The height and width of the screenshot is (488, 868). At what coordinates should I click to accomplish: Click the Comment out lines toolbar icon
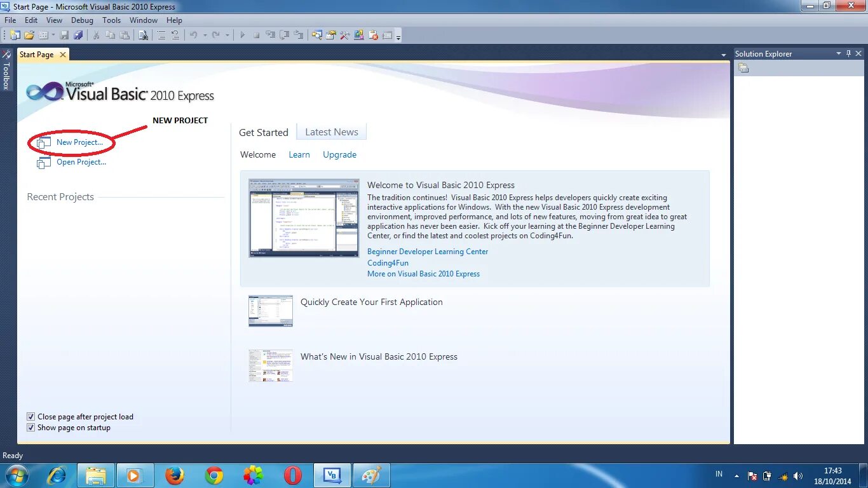click(x=161, y=35)
